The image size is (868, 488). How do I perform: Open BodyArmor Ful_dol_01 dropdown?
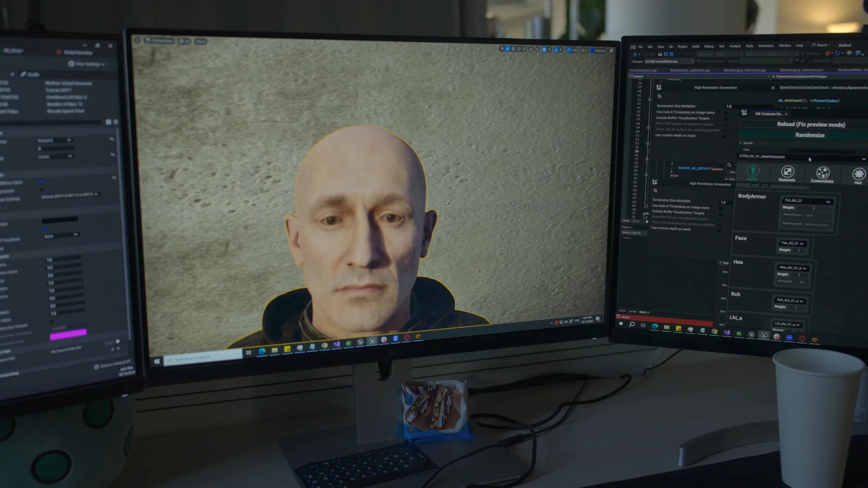[807, 201]
